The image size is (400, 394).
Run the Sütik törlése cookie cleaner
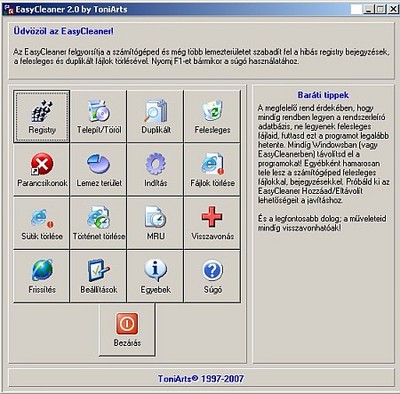coord(42,223)
